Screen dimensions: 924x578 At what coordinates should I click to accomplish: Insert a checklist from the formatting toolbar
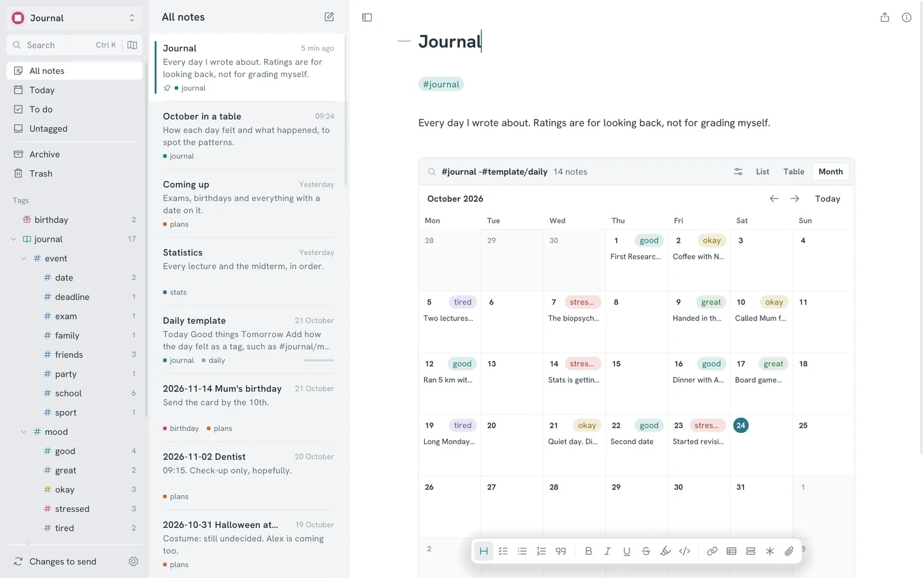pos(503,551)
